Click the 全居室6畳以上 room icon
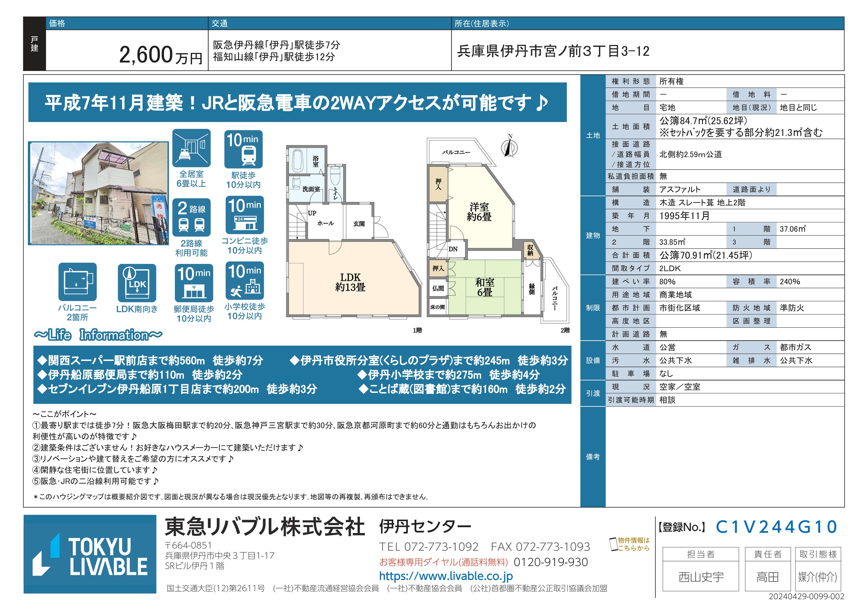Screen dimensions: 868x614 pyautogui.click(x=191, y=148)
